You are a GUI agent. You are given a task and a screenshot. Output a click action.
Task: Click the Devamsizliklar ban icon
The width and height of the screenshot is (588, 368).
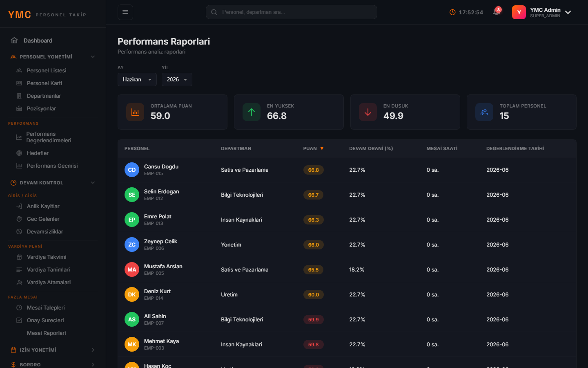19,231
